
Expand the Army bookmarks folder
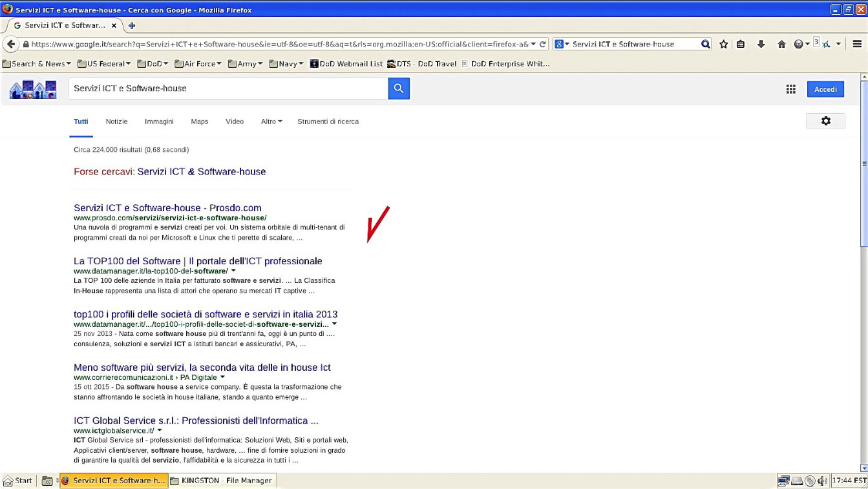[x=245, y=63]
